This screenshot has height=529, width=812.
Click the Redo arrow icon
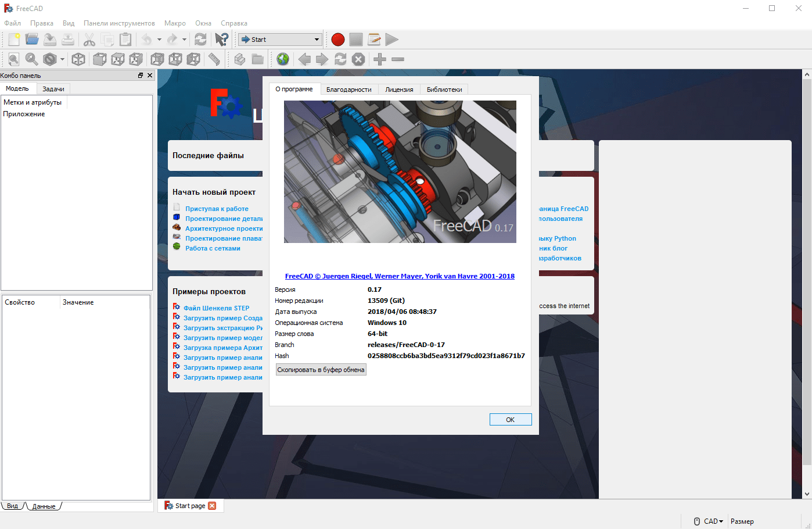pos(172,40)
